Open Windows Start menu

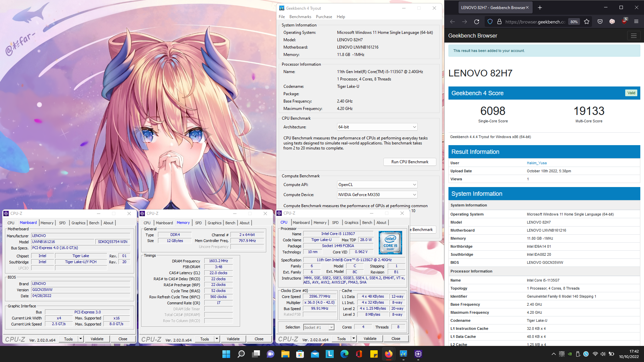click(x=226, y=354)
